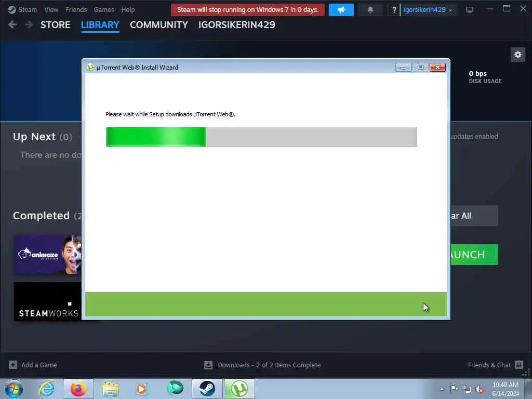Open the IGORSIKERIN429 profile tab
The image size is (532, 399).
point(237,25)
